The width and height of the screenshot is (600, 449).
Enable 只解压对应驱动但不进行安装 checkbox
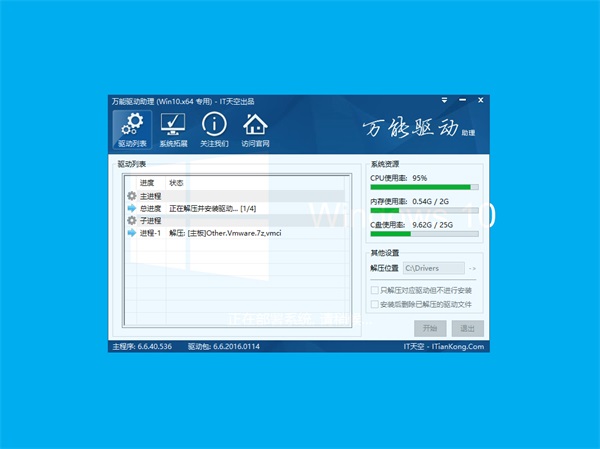click(374, 290)
